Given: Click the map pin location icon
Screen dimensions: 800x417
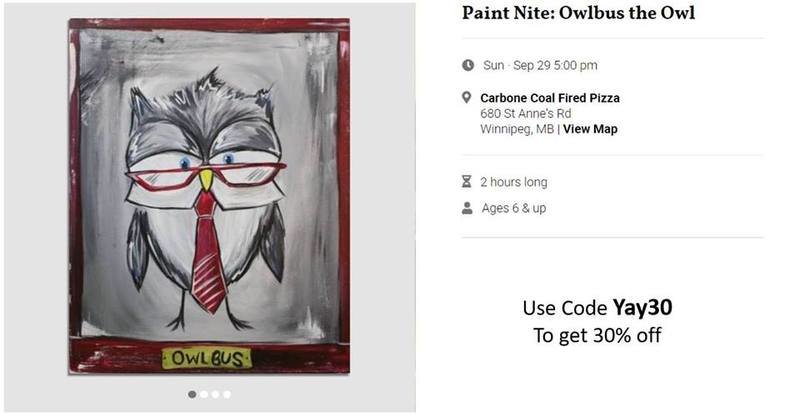Looking at the screenshot, I should point(466,97).
